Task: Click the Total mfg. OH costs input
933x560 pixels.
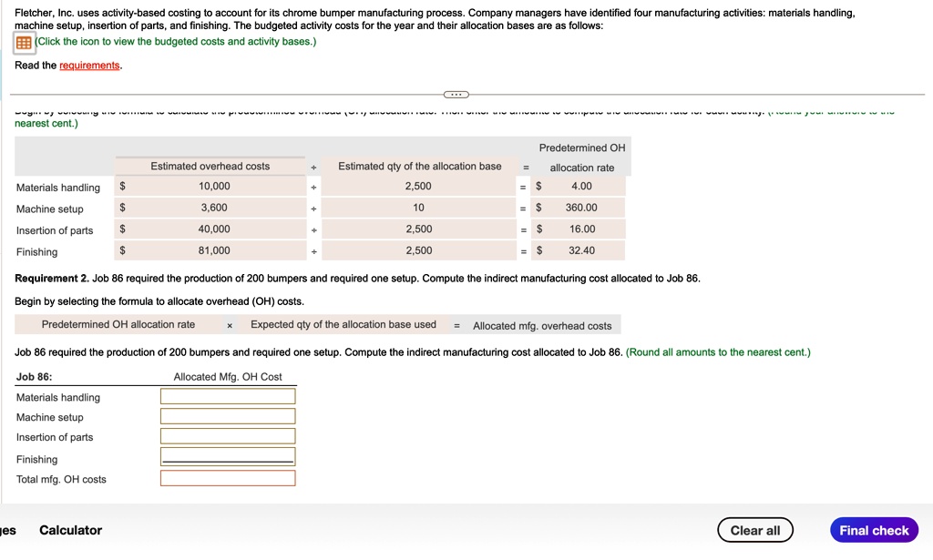Action: click(228, 477)
